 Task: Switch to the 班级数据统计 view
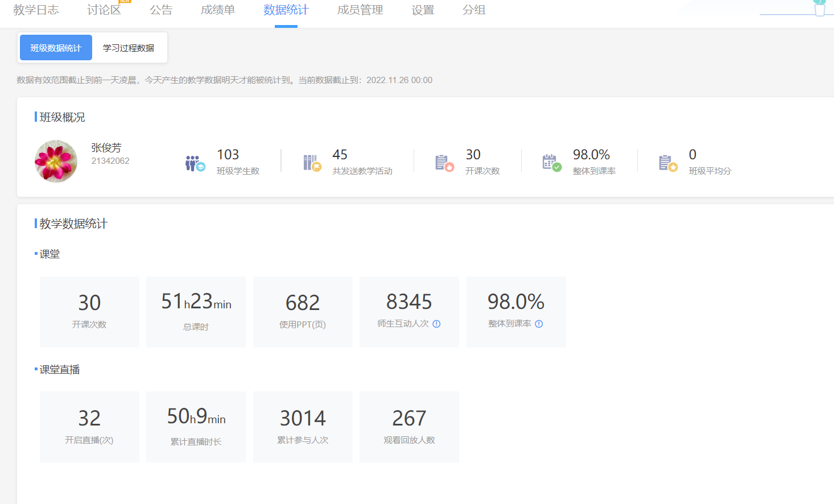(x=56, y=48)
